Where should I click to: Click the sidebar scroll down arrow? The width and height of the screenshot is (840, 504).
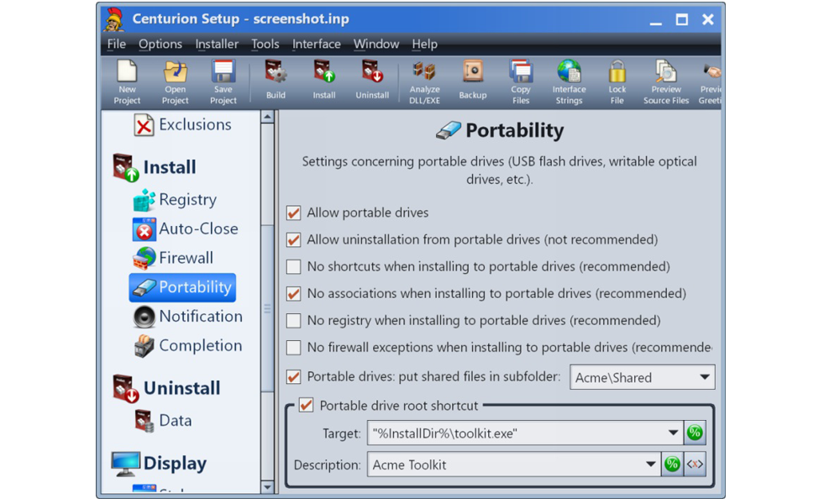click(267, 487)
